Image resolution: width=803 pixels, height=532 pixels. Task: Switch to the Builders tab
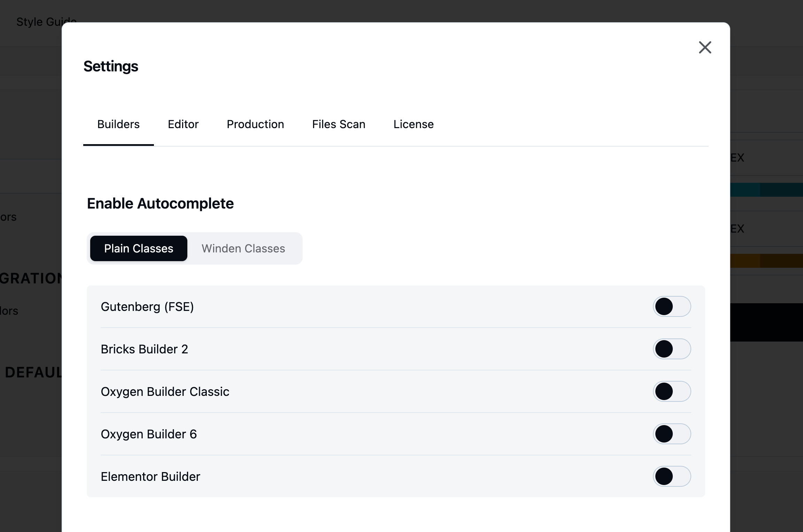pyautogui.click(x=118, y=124)
